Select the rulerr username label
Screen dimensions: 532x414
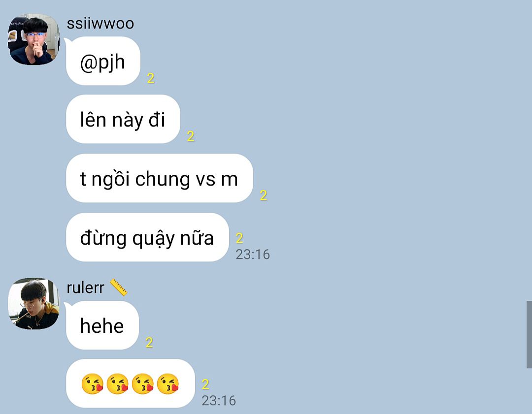tap(86, 288)
